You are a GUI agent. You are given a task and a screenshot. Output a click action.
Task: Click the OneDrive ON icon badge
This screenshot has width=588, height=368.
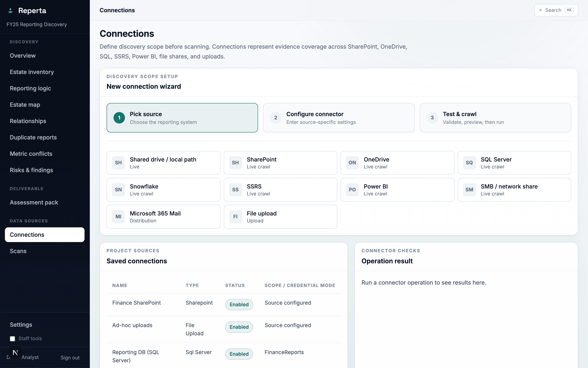(x=352, y=163)
